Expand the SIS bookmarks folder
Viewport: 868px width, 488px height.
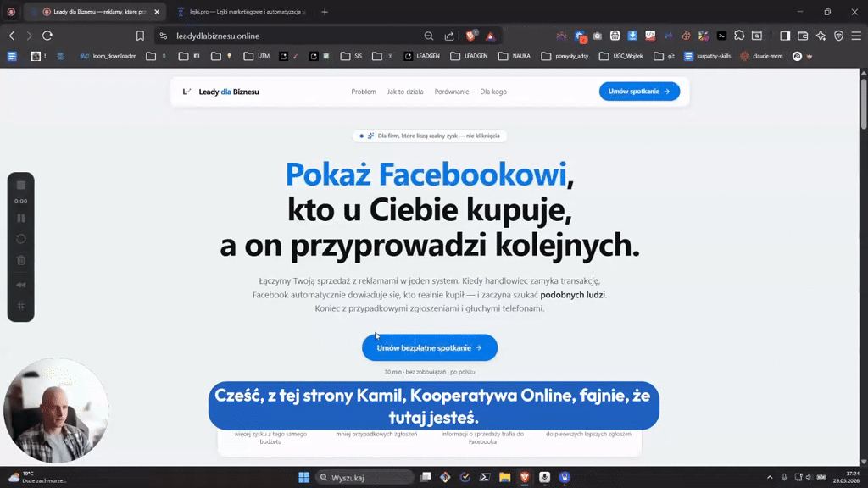[x=352, y=56]
